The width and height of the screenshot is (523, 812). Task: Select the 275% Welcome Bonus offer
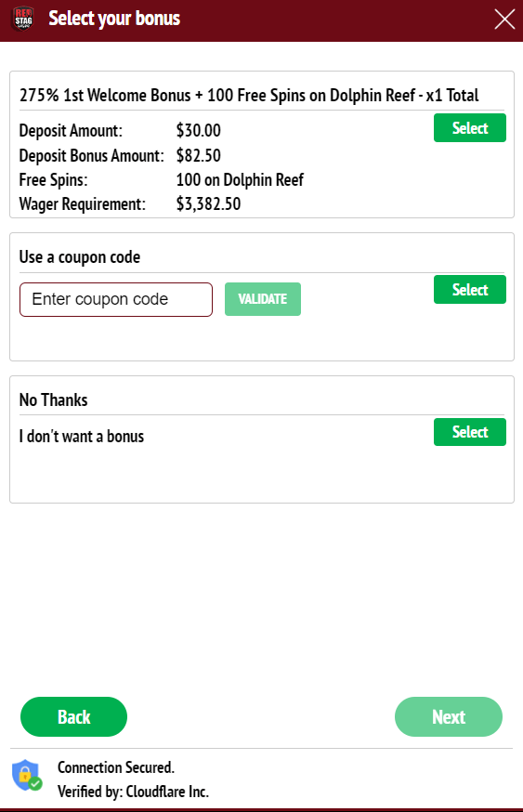coord(470,128)
